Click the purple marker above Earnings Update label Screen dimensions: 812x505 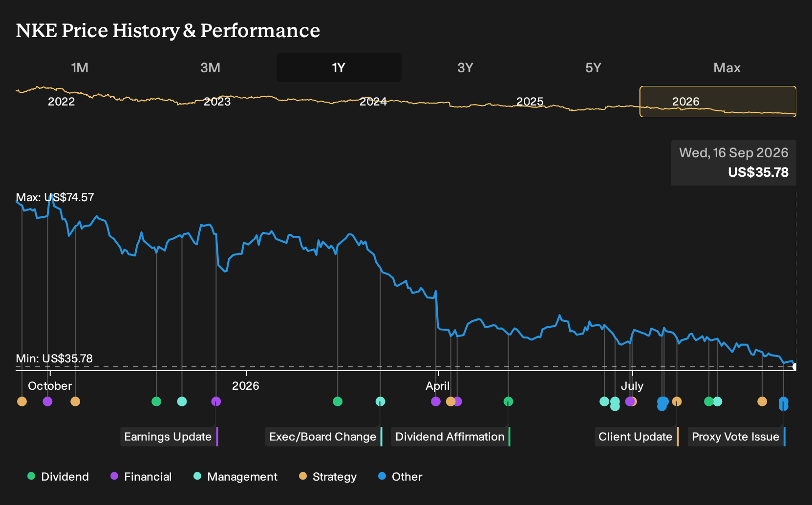(216, 401)
